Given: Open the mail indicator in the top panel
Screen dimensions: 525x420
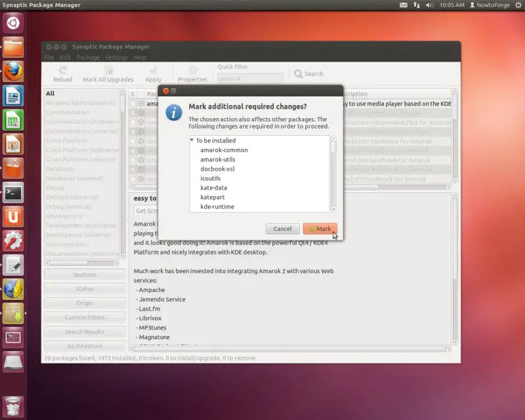Looking at the screenshot, I should [x=404, y=5].
